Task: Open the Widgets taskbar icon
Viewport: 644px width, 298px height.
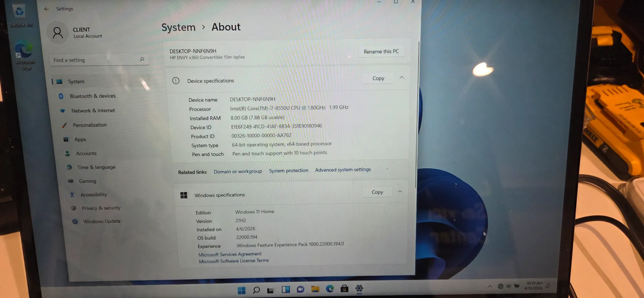Action: pos(286,289)
